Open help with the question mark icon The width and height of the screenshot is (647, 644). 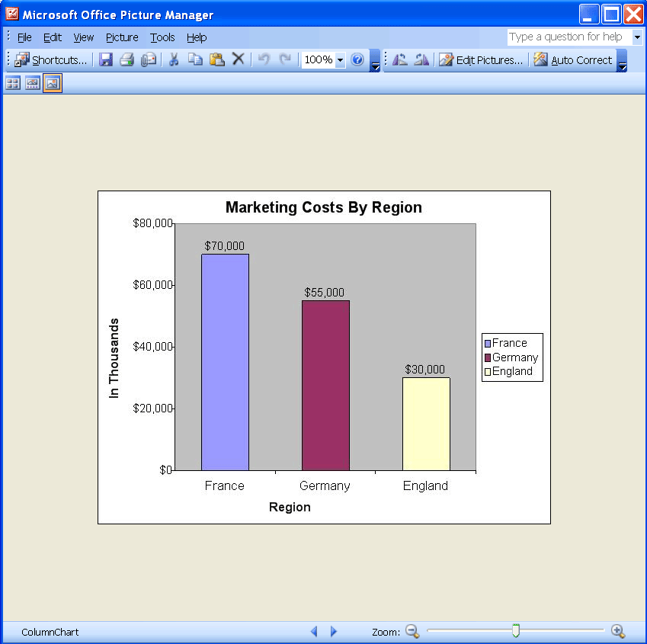coord(357,59)
